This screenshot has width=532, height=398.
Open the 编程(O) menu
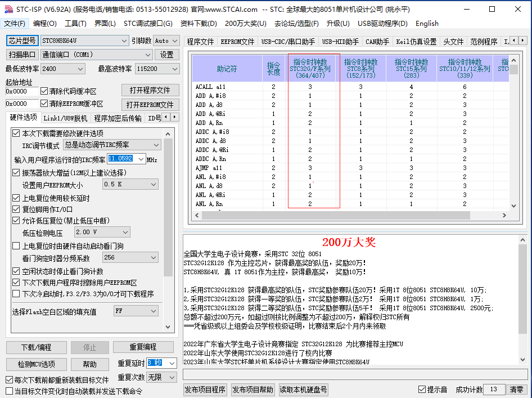coord(45,24)
